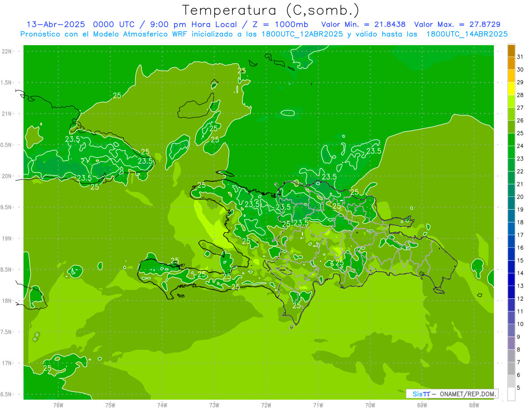This screenshot has height=411, width=532.
Task: Click the '19N' latitude axis label
Action: pos(7,239)
